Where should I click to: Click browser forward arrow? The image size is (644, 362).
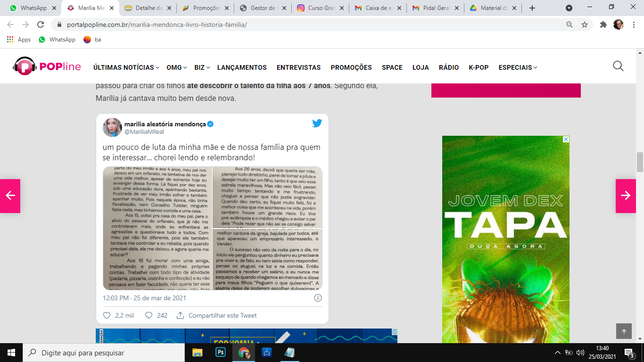(25, 25)
